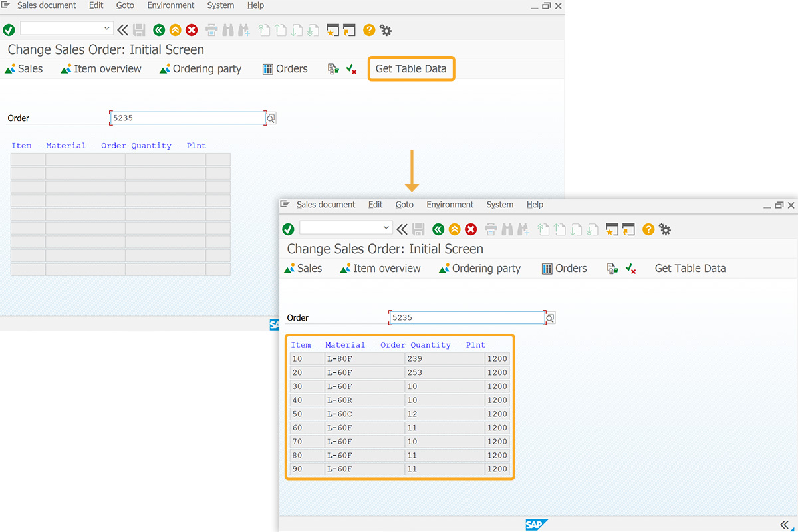Click the Generate Shortcut icon in the front window
Viewport: 798px width, 532px height.
628,229
